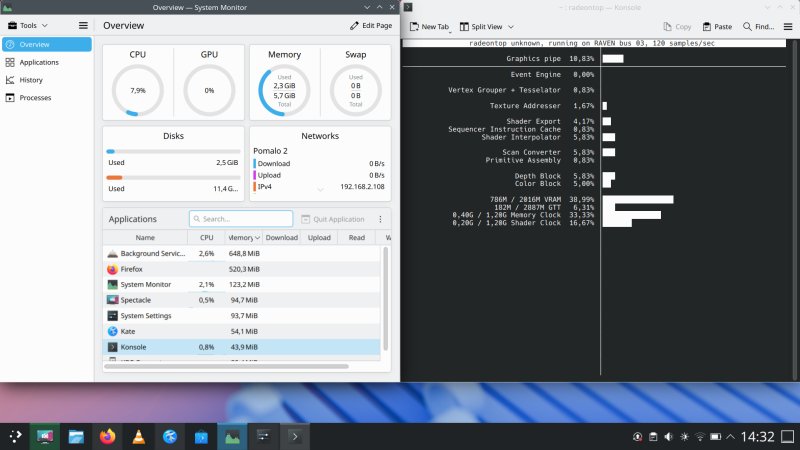
Task: Click the applications search field
Action: tap(242, 219)
